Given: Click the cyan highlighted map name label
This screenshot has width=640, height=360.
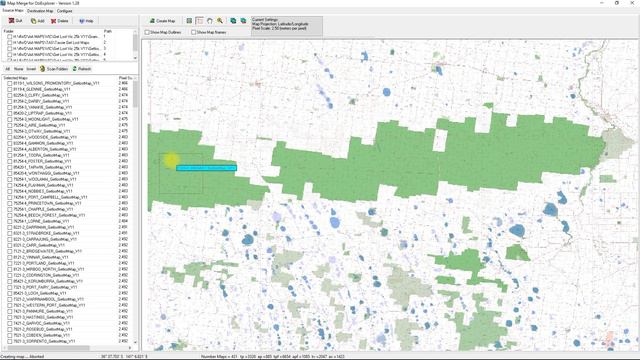Looking at the screenshot, I should [x=207, y=168].
